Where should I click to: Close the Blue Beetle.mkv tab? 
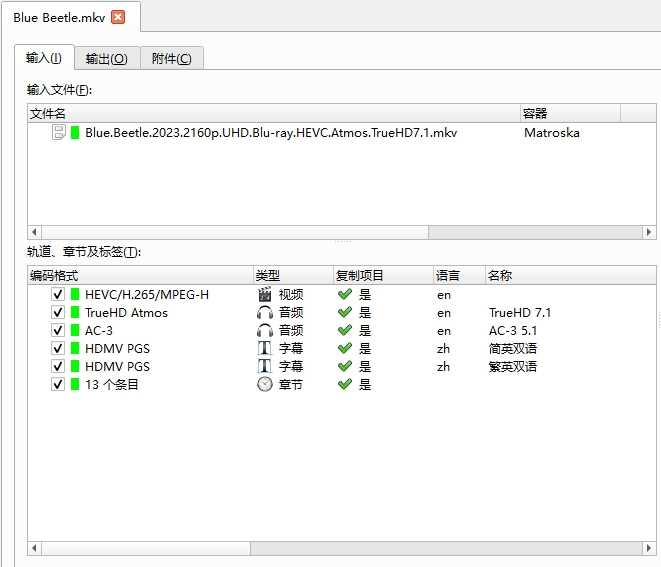118,17
